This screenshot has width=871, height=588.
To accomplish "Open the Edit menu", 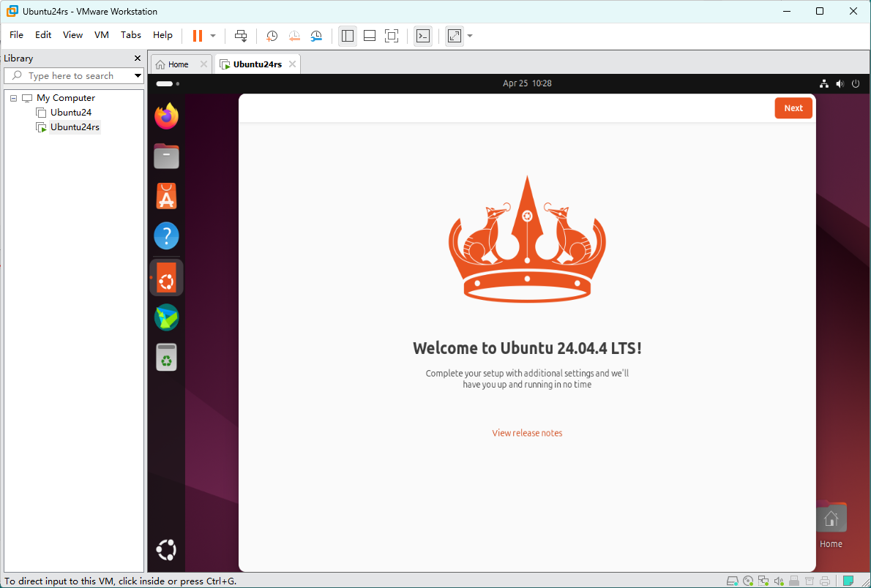I will [43, 35].
